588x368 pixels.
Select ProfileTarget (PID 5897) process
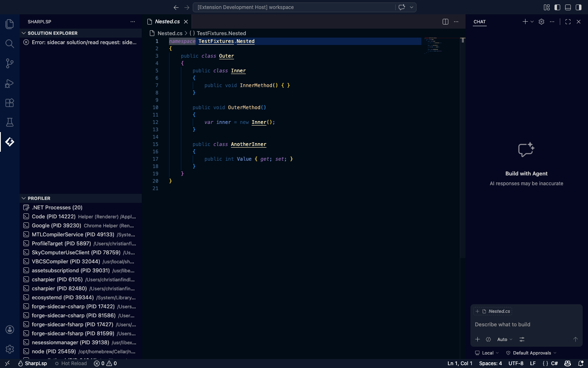(80, 243)
